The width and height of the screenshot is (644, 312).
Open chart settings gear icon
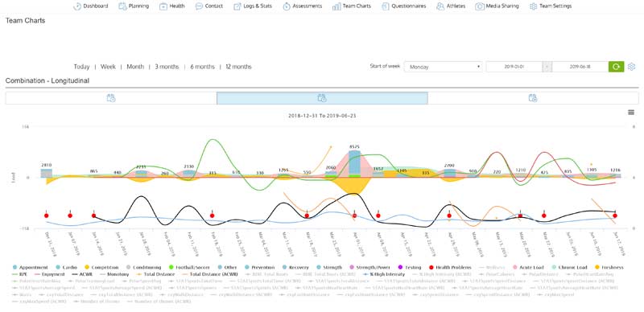click(x=632, y=67)
